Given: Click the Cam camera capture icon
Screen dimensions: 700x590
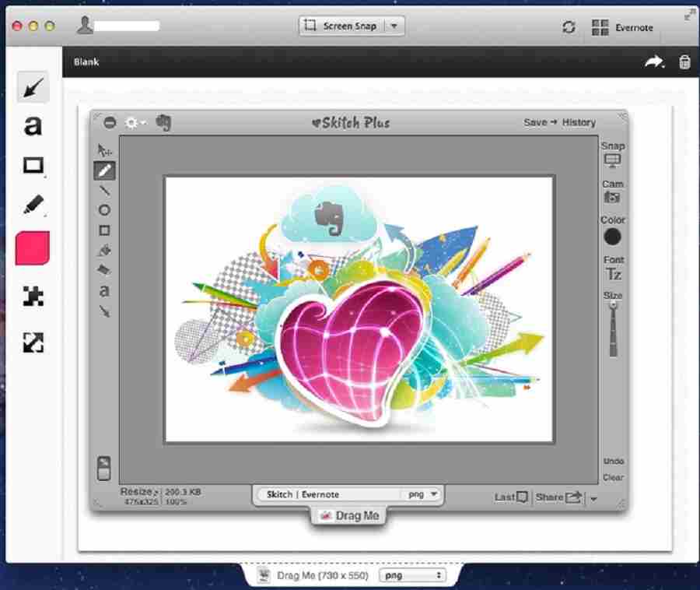Looking at the screenshot, I should click(612, 197).
